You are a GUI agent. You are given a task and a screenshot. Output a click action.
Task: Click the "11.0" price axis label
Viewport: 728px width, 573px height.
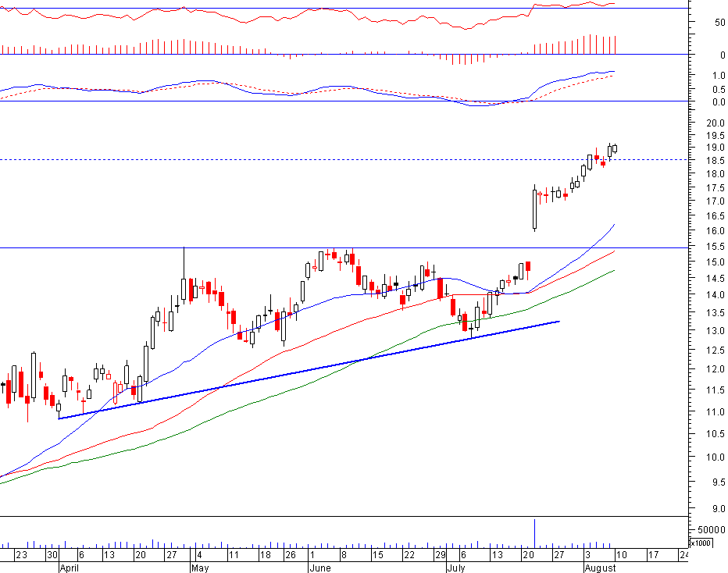coord(715,412)
